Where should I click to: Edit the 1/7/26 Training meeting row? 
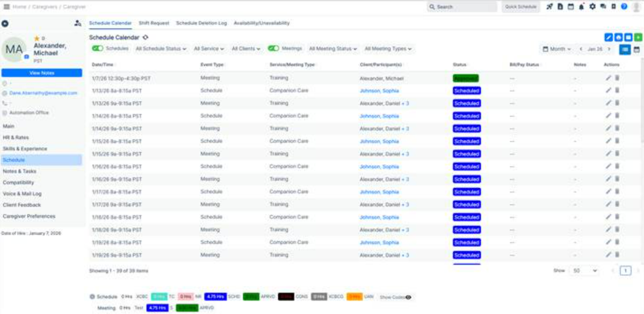tap(609, 78)
